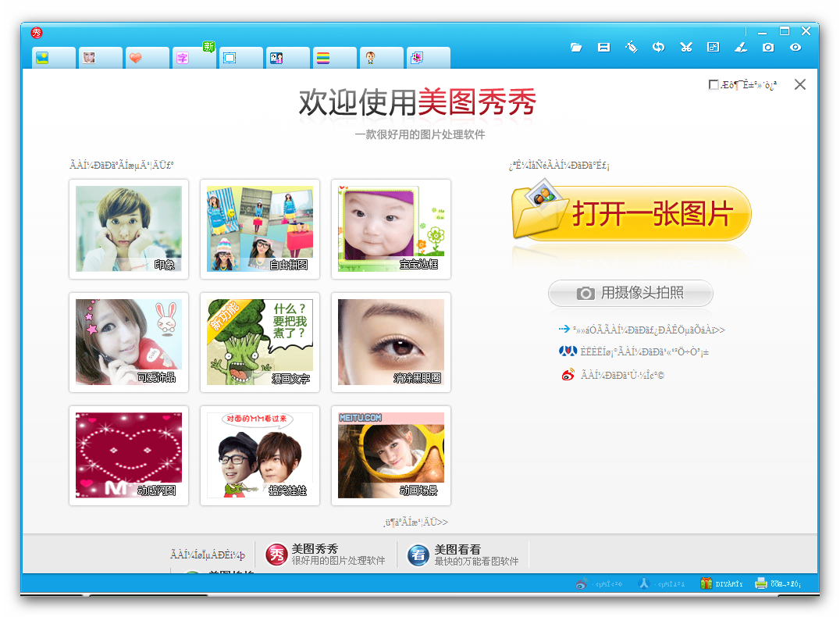Click the save disk toolbar icon
This screenshot has width=840, height=617.
click(x=603, y=47)
